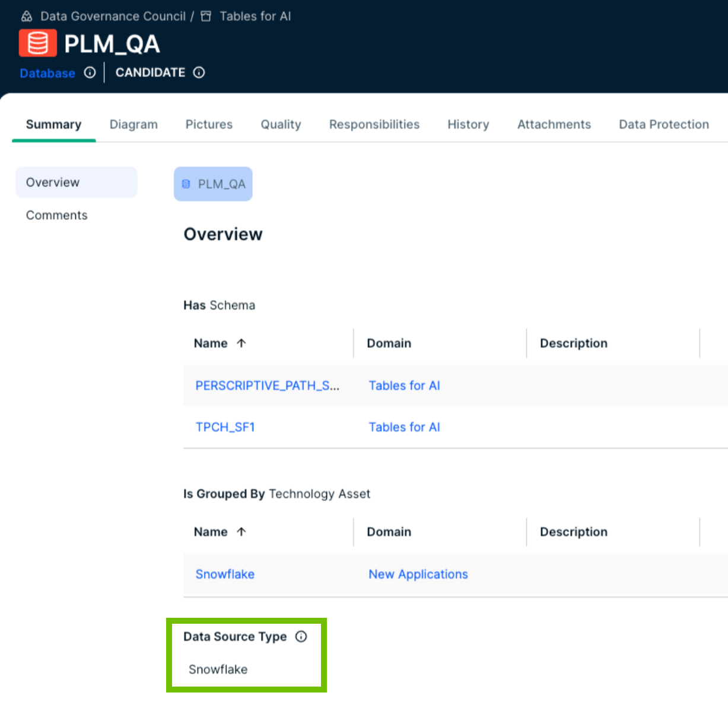Click the red PLM_QA database icon
This screenshot has width=728, height=702.
click(x=37, y=43)
